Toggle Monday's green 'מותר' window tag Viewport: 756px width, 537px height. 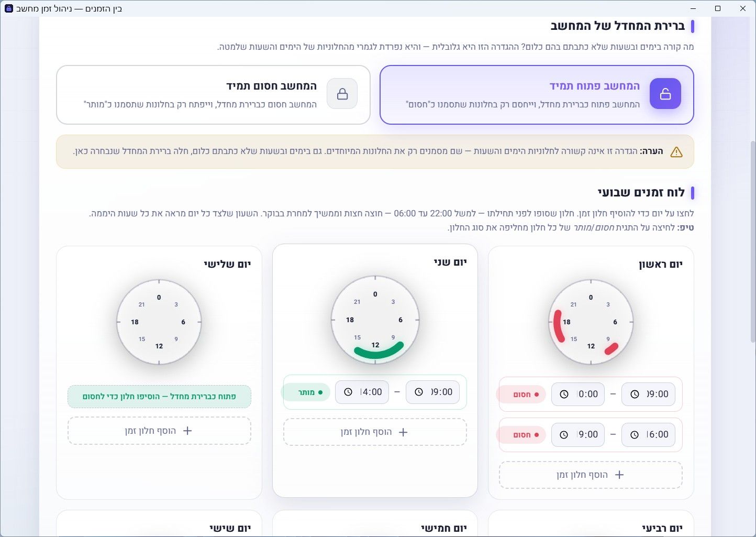point(306,392)
